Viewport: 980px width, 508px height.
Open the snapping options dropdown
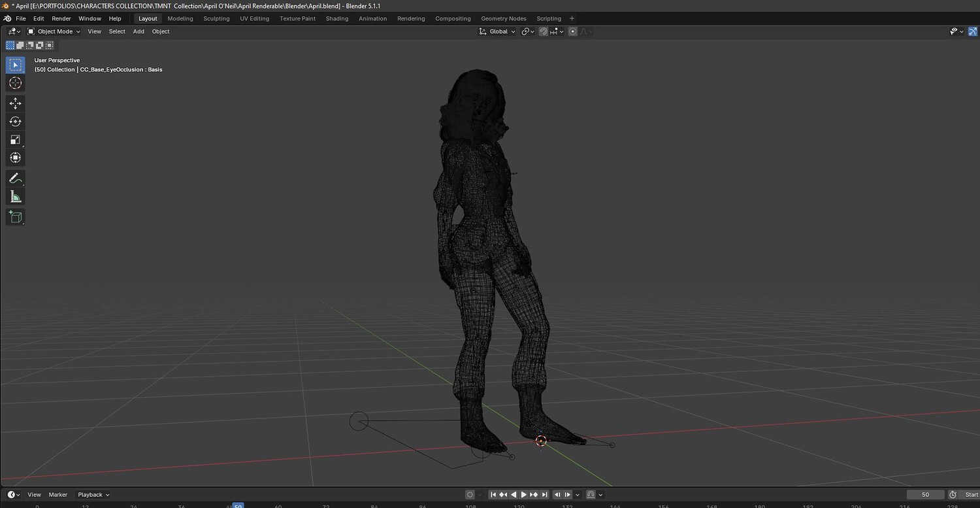pos(557,31)
